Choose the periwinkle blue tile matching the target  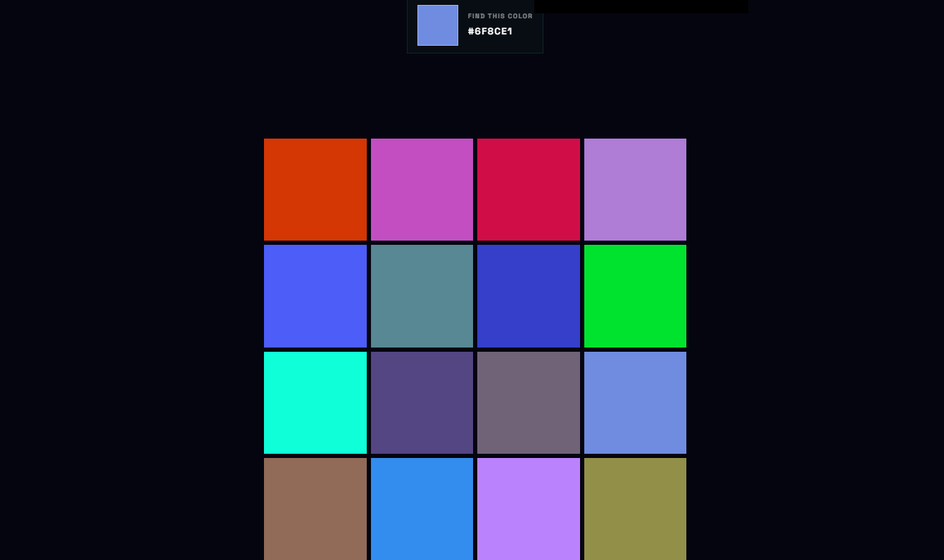635,402
